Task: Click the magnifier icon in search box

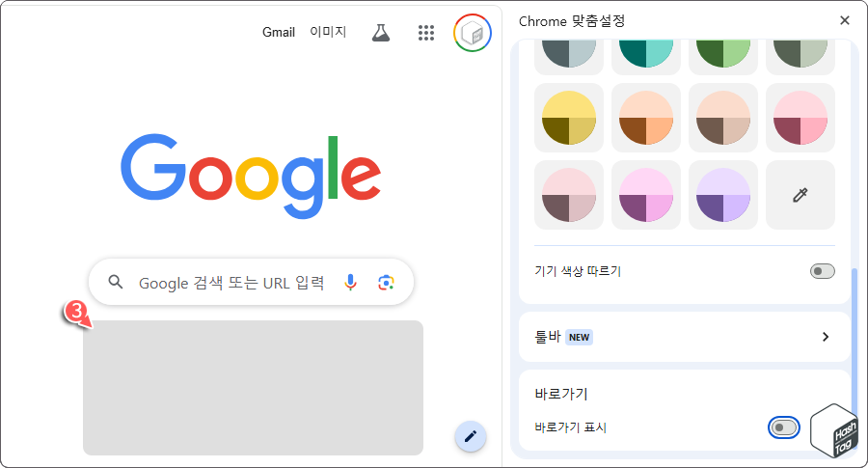Action: click(x=115, y=282)
